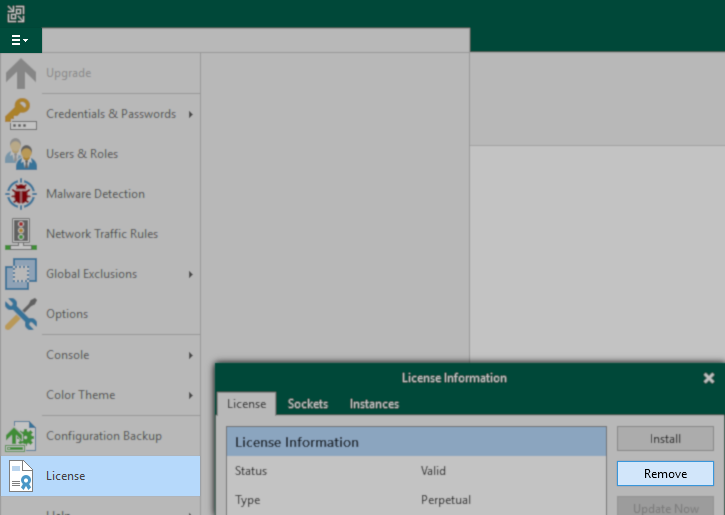
Task: Click the Remove license button
Action: click(x=665, y=474)
